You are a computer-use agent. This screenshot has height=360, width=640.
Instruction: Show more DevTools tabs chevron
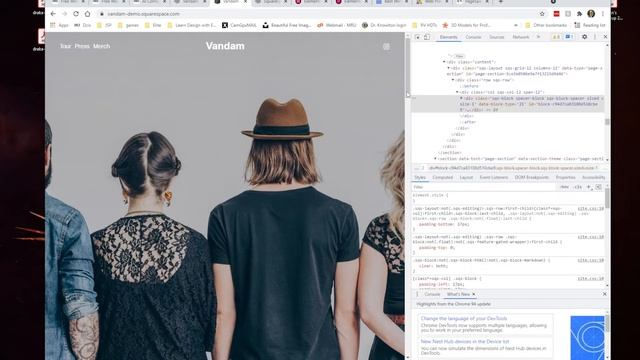[x=538, y=37]
